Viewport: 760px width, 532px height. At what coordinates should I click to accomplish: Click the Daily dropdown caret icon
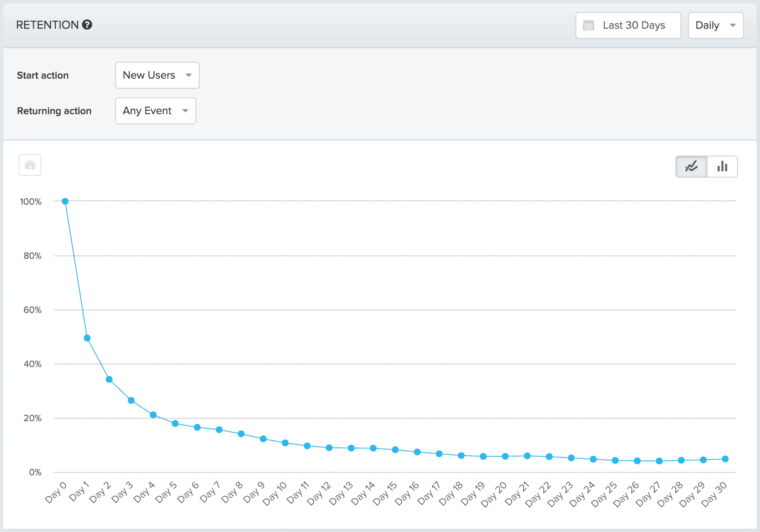point(733,25)
